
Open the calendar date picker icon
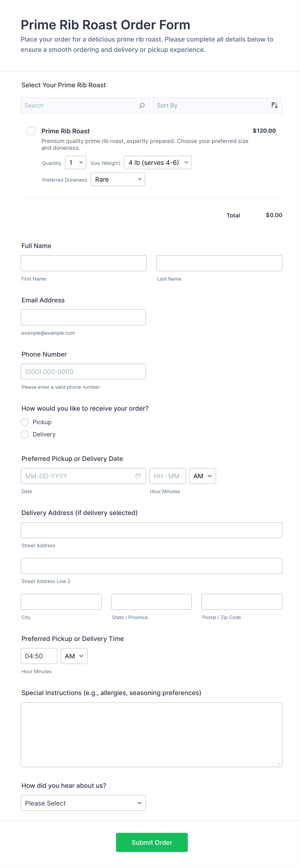point(138,476)
